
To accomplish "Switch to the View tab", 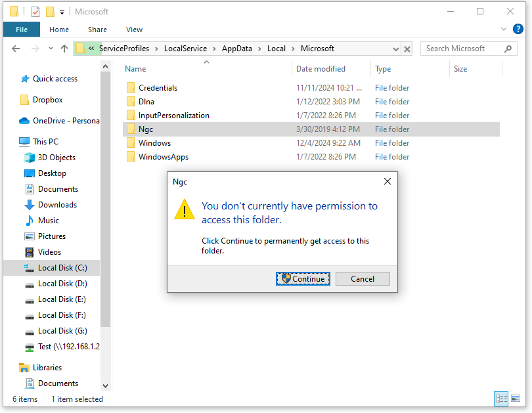I will pos(134,30).
